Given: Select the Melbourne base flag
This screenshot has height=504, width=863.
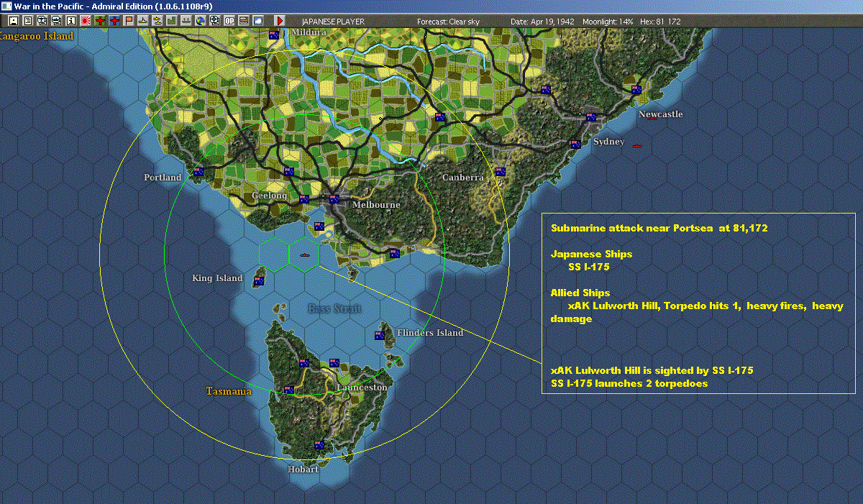Looking at the screenshot, I should click(x=334, y=198).
